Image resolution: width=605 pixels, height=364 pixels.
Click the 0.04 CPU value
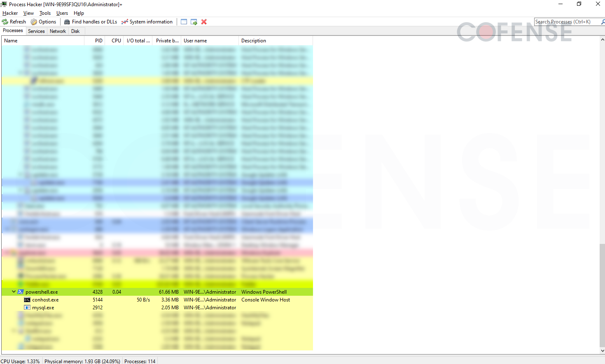pyautogui.click(x=117, y=292)
